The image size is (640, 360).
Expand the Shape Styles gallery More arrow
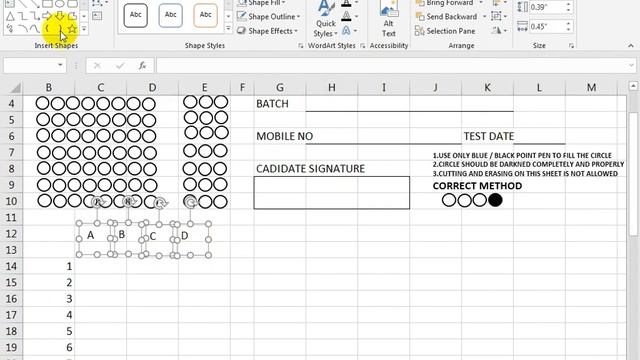click(228, 29)
